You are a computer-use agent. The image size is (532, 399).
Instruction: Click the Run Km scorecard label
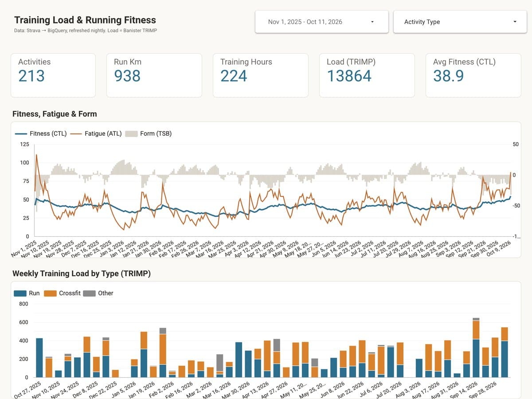point(127,62)
